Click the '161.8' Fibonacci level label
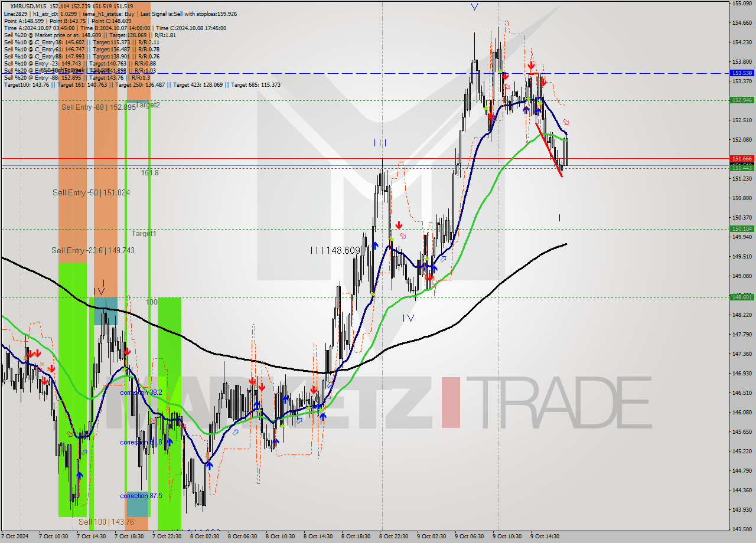The width and height of the screenshot is (756, 543). tap(149, 173)
